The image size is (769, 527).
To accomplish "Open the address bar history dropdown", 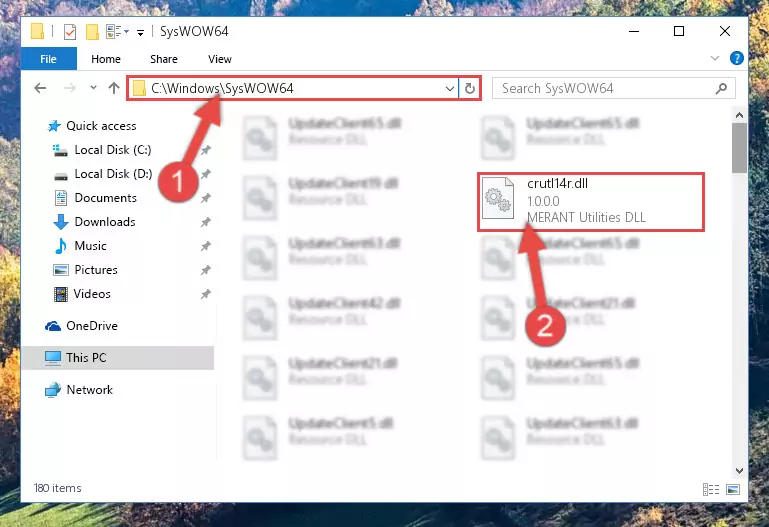I will point(450,89).
